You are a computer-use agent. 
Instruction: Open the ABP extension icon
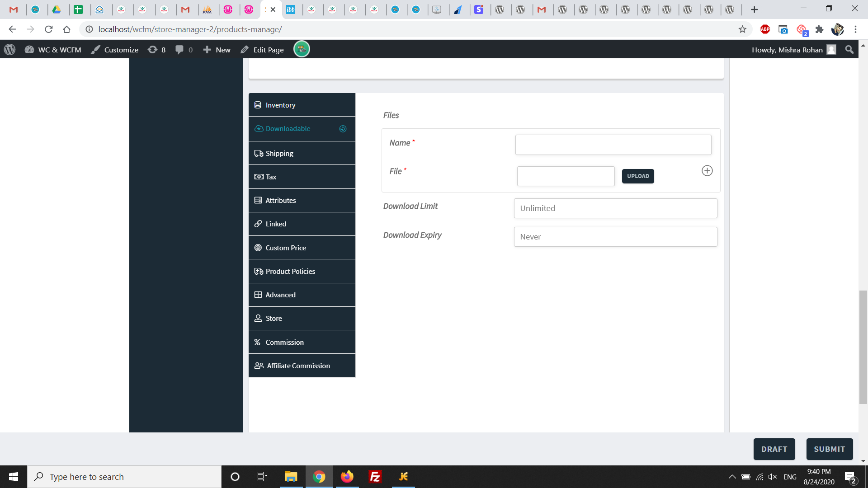pos(765,29)
